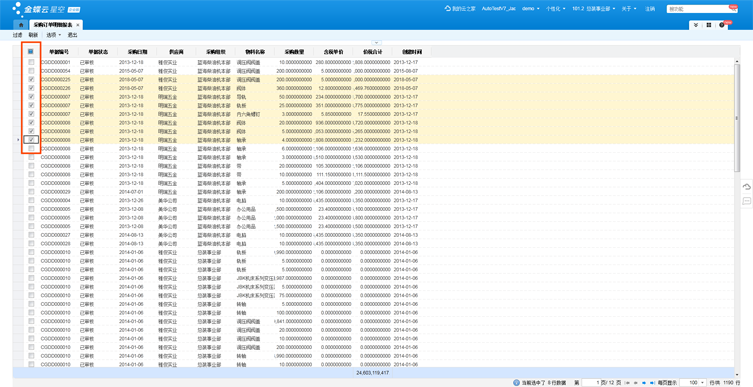753x387 pixels.
Task: Open the home tab icon
Action: (20, 24)
